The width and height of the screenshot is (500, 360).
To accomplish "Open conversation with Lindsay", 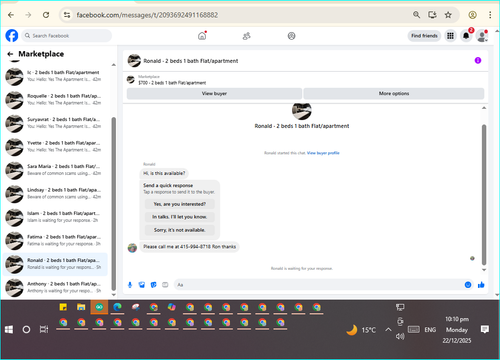I will coord(55,193).
